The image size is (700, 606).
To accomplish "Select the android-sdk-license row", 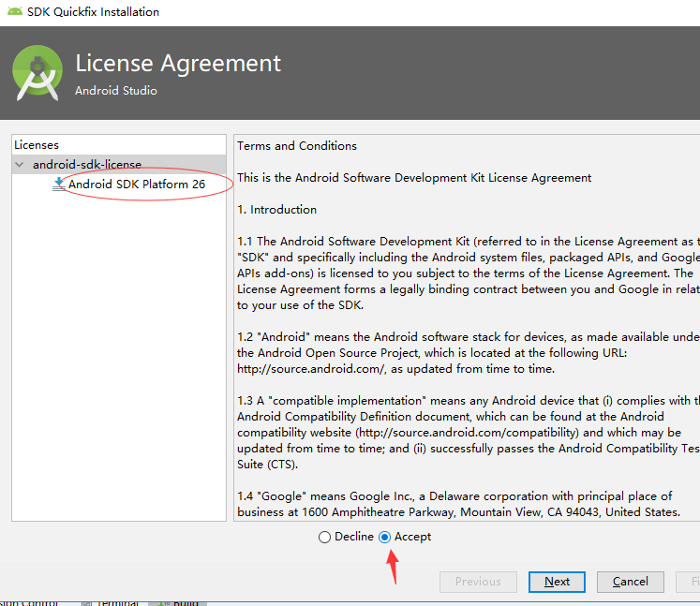I will tap(119, 164).
